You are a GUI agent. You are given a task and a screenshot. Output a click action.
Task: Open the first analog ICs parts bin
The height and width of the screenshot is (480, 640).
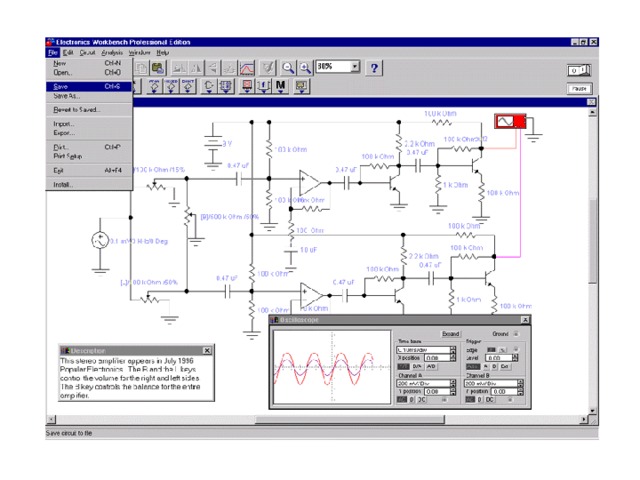point(154,87)
